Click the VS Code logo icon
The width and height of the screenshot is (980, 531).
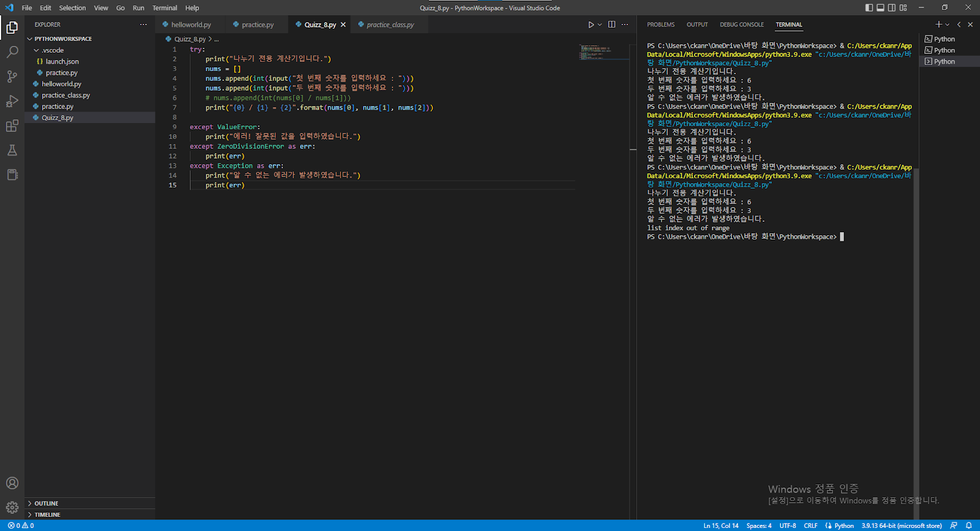[9, 7]
